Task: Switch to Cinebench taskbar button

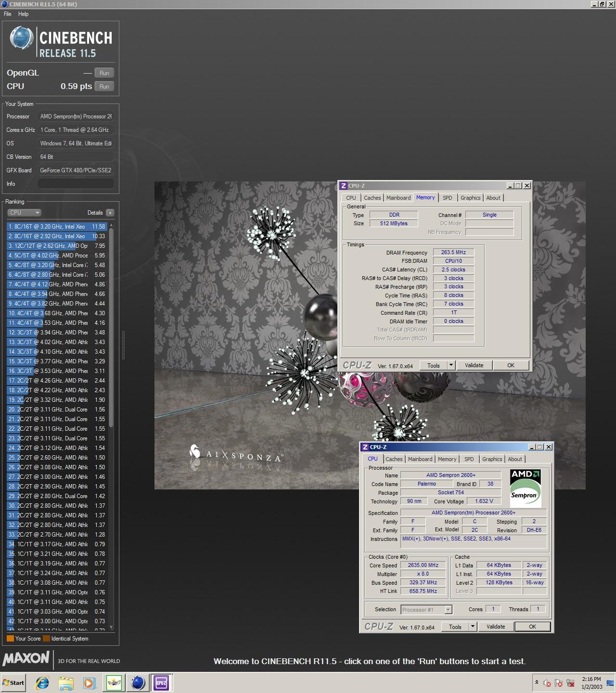Action: click(138, 682)
